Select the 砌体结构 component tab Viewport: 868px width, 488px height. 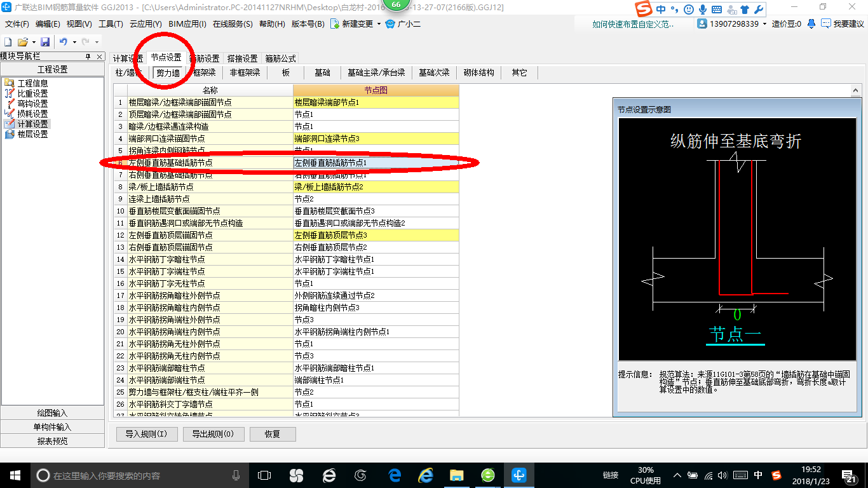pyautogui.click(x=478, y=73)
